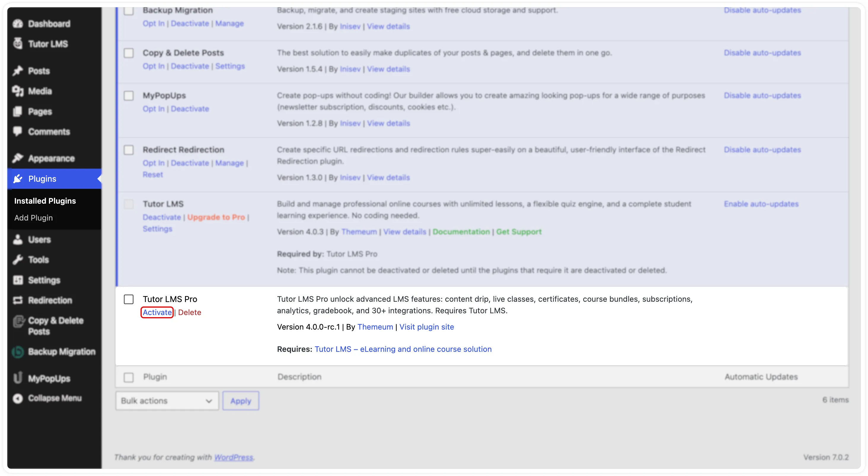
Task: Open Manage link for Backup Migration
Action: pyautogui.click(x=229, y=24)
